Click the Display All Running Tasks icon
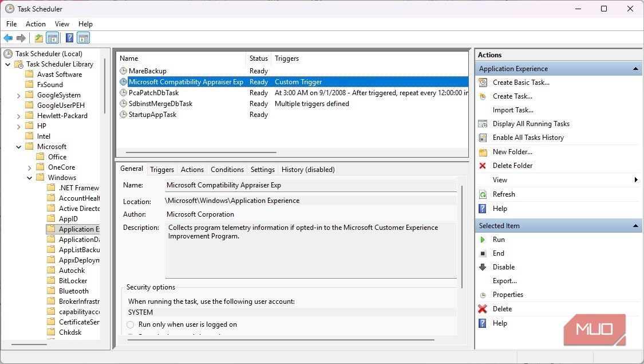The image size is (644, 364). click(483, 124)
